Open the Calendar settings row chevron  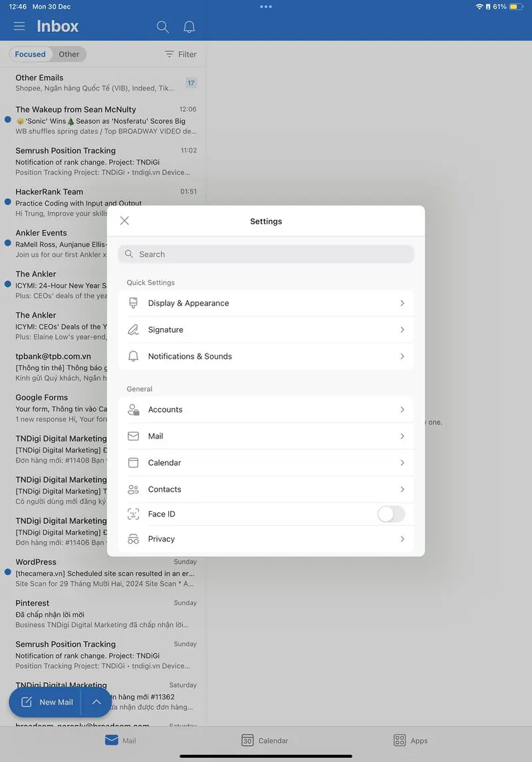click(x=402, y=463)
